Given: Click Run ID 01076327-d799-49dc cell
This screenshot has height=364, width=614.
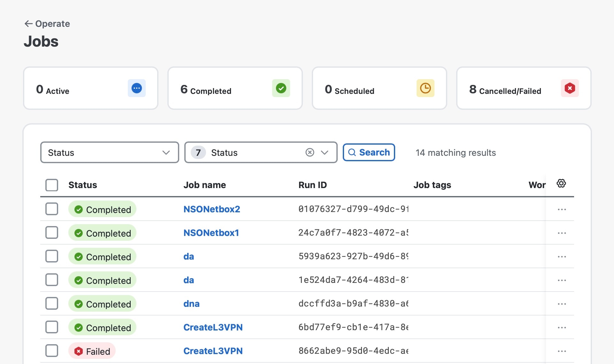Looking at the screenshot, I should [354, 209].
